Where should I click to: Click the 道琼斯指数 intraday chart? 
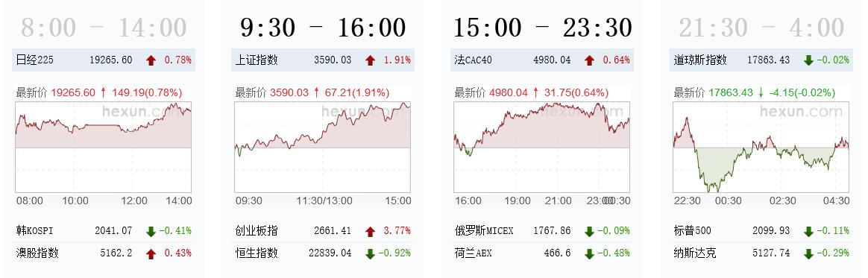click(x=761, y=147)
